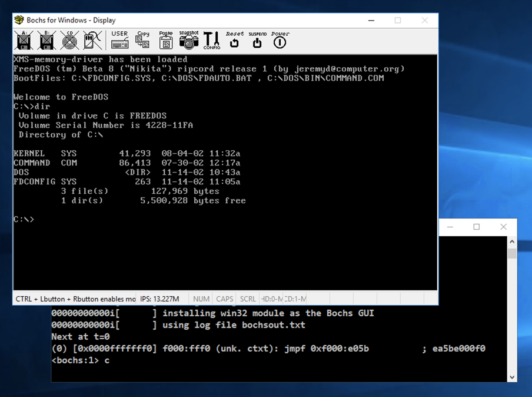Click console scrollbar down arrow

[512, 378]
